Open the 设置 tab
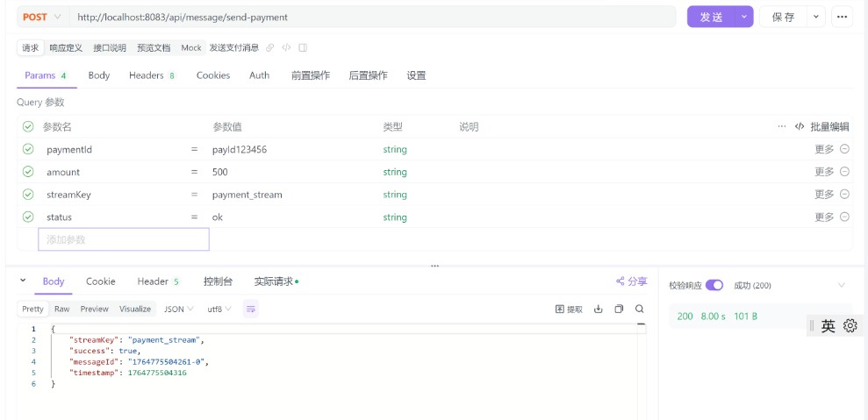868x420 pixels. pos(416,75)
